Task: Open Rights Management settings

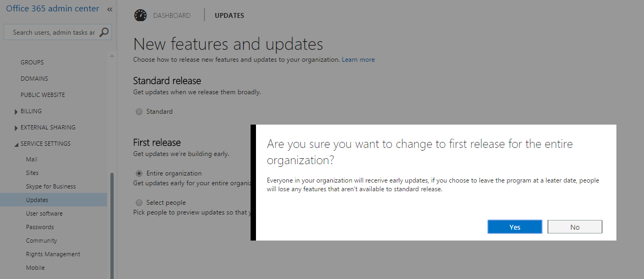Action: [53, 254]
